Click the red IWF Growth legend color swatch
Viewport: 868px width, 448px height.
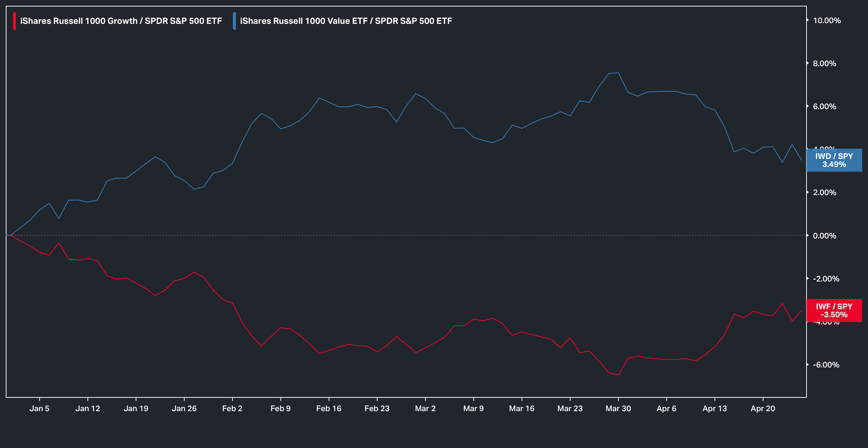[x=14, y=21]
